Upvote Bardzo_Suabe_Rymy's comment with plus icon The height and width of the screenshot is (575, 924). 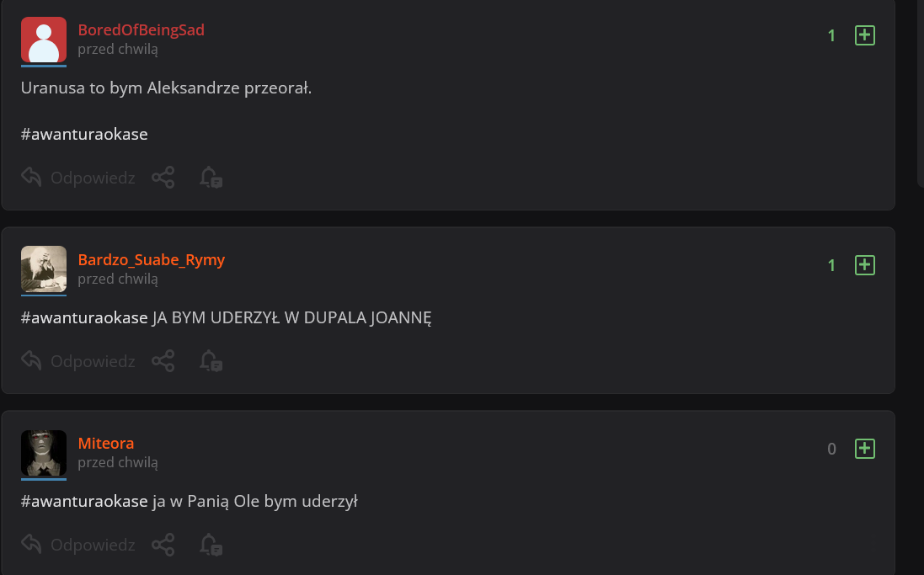(864, 265)
